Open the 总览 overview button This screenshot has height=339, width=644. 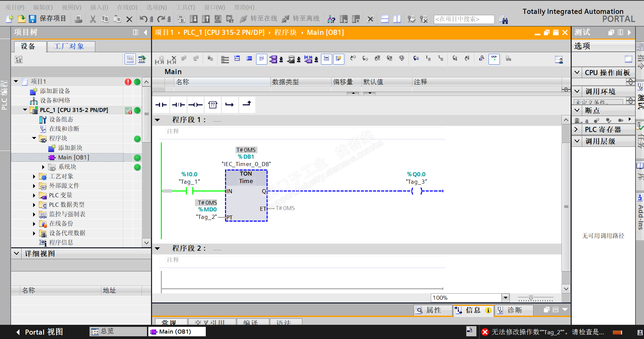click(x=118, y=332)
